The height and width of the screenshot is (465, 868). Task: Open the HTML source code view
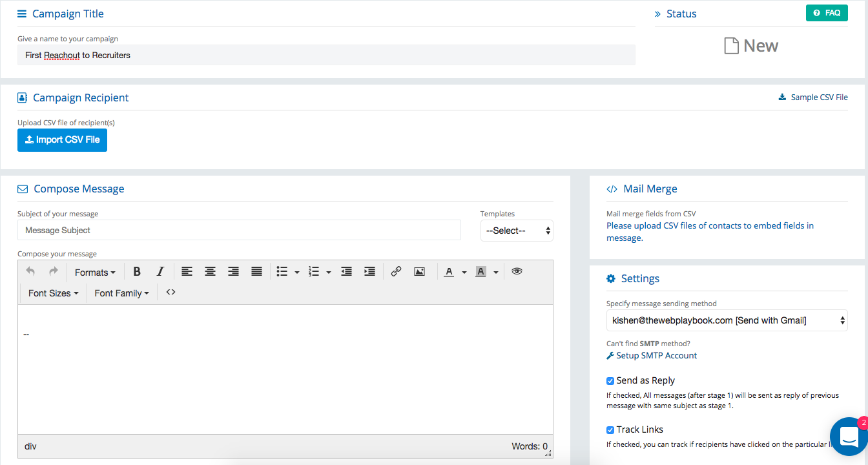tap(170, 292)
